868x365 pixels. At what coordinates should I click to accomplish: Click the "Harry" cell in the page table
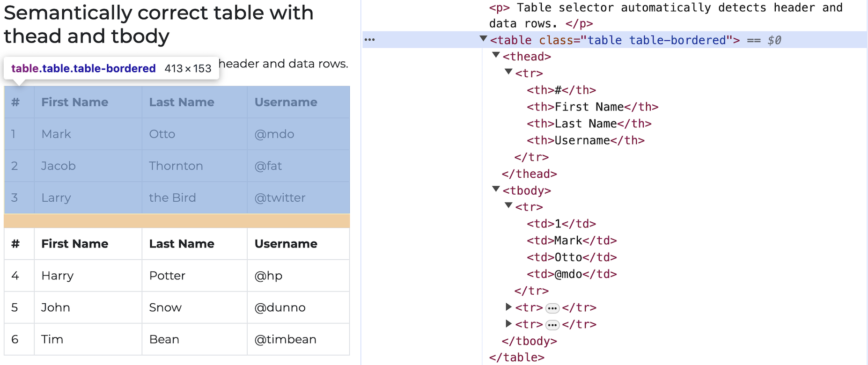[58, 276]
